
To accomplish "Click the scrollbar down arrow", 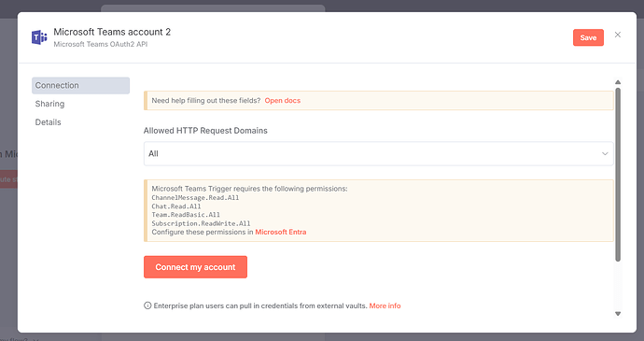I will [x=618, y=314].
